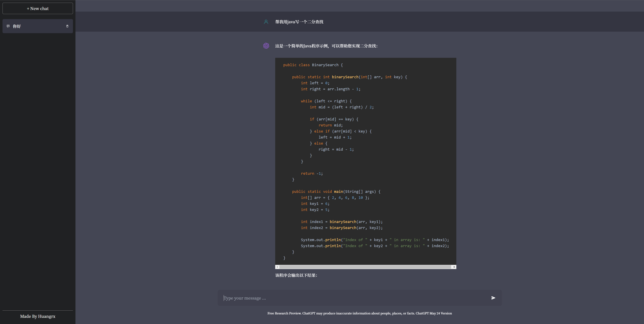Click the 'else if (arr[mid] < key)' line
Viewport: 644px width, 324px height.
tap(340, 131)
